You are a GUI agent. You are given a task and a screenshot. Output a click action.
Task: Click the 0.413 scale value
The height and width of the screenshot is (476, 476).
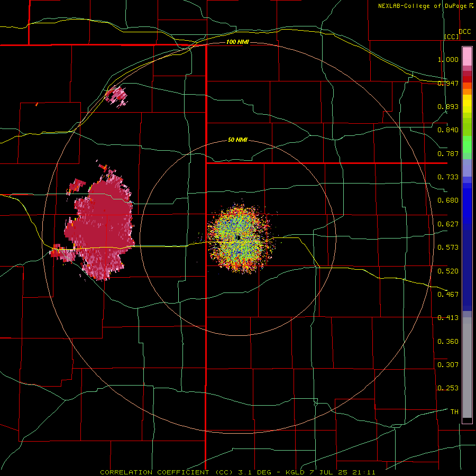(448, 318)
